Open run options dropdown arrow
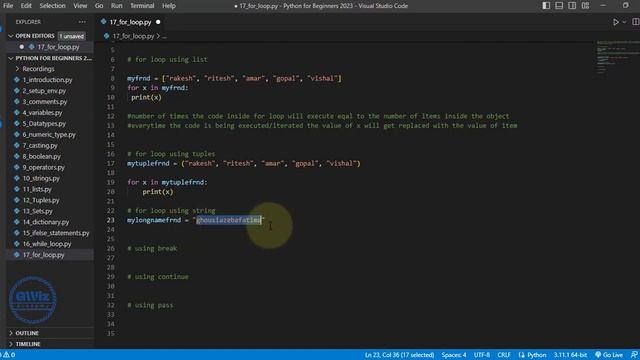Image resolution: width=640 pixels, height=360 pixels. point(624,22)
